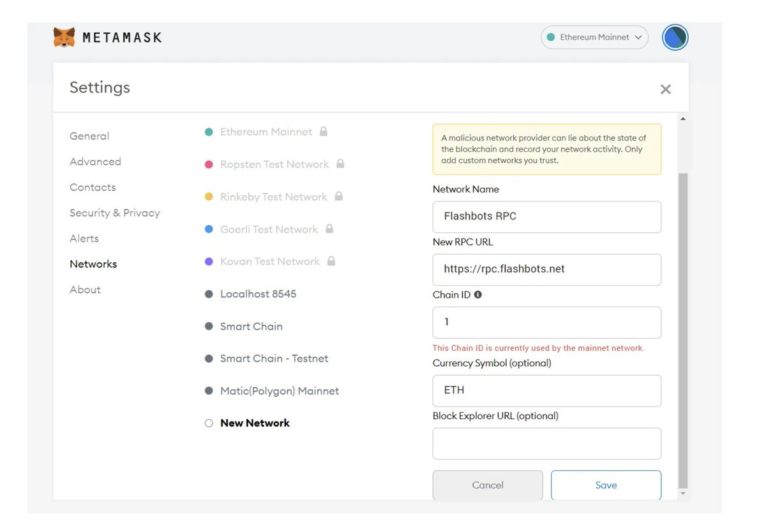Select Matic(Polygon) Mainnet network
The height and width of the screenshot is (532, 766).
(x=280, y=391)
